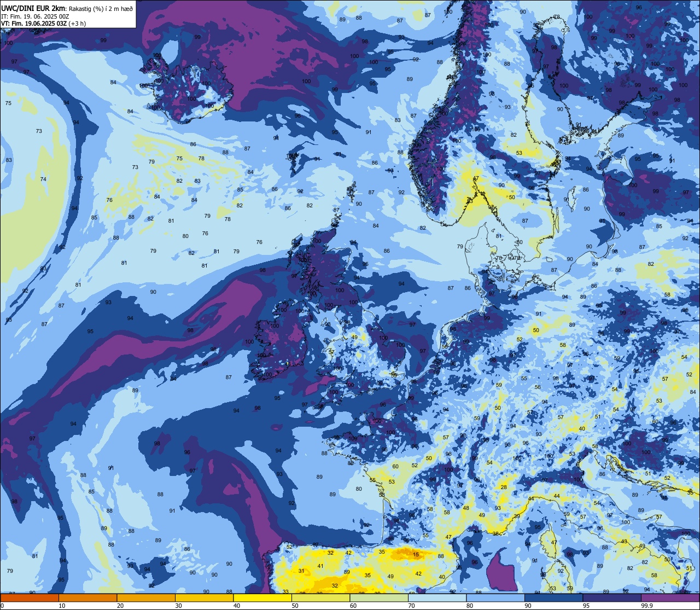This screenshot has height=610, width=700.
Task: Select the 30–40 golden yellow legend swatch
Action: point(204,597)
